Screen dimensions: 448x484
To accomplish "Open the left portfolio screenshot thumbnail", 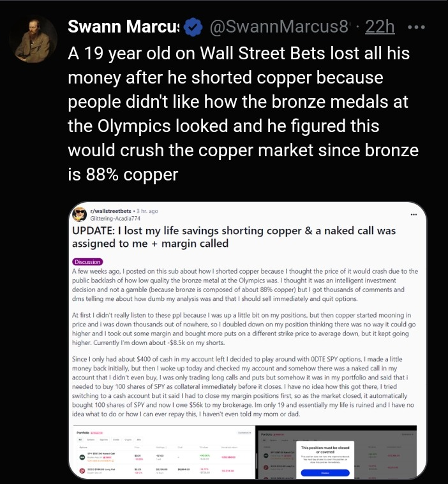I will [164, 452].
